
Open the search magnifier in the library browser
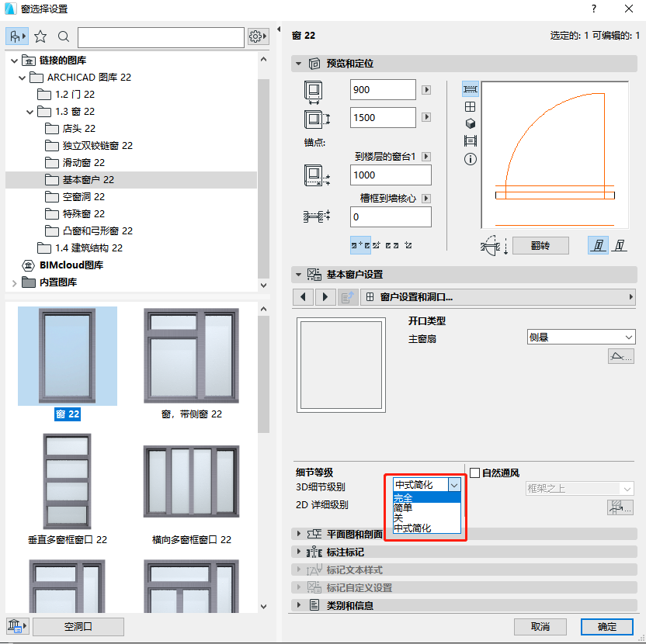pos(63,36)
